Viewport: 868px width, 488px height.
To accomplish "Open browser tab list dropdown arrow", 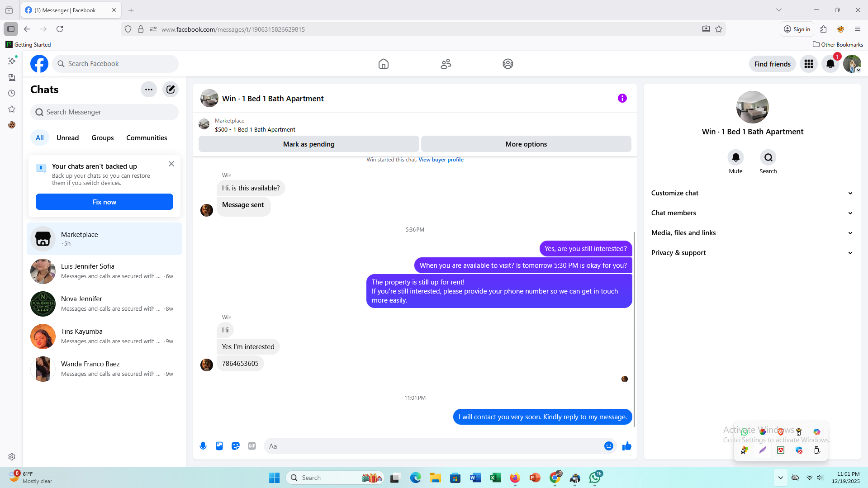I will [x=779, y=10].
